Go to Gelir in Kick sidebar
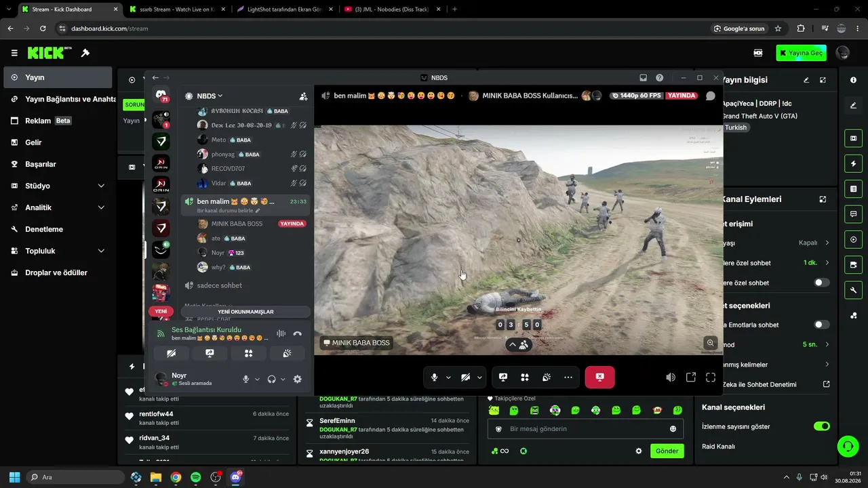 tap(58, 142)
